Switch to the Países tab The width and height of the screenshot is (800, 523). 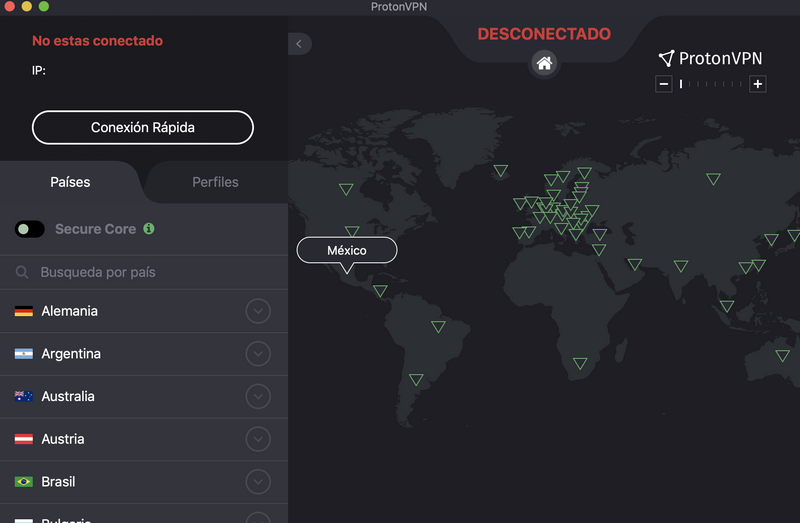tap(70, 182)
